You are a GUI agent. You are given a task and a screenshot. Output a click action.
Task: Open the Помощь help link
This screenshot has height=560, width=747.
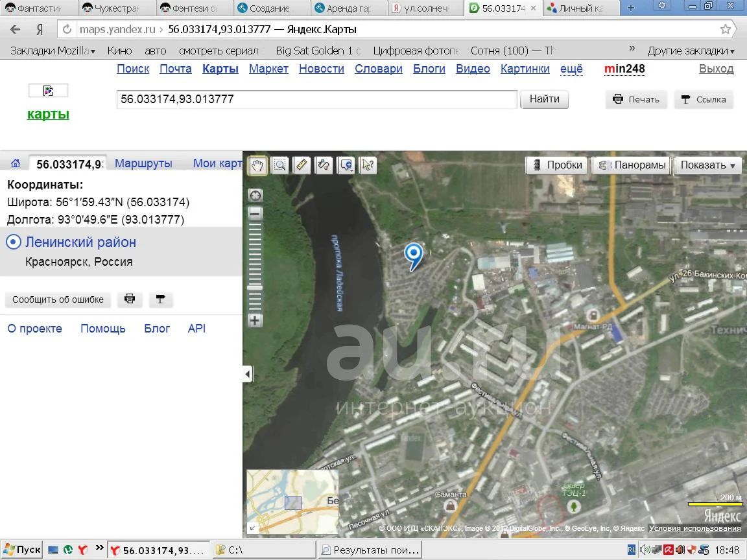tap(103, 329)
